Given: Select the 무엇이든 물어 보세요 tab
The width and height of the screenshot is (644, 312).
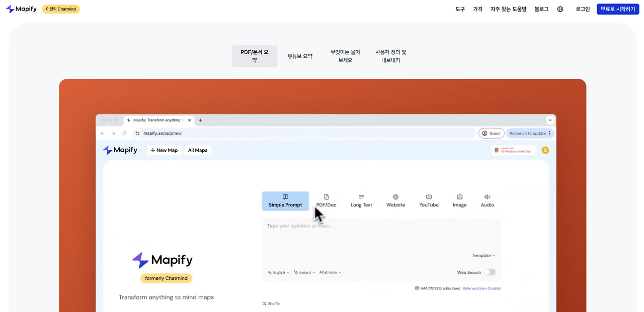Looking at the screenshot, I should pyautogui.click(x=345, y=56).
